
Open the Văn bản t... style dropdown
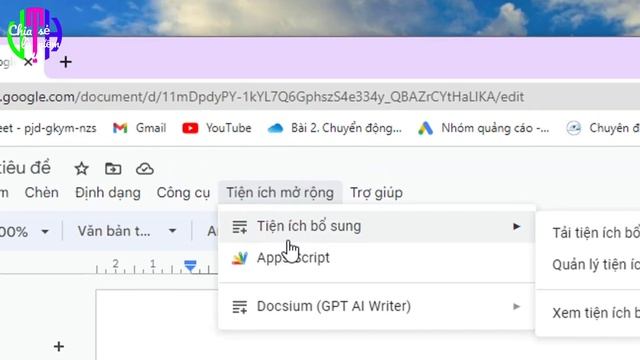[127, 231]
